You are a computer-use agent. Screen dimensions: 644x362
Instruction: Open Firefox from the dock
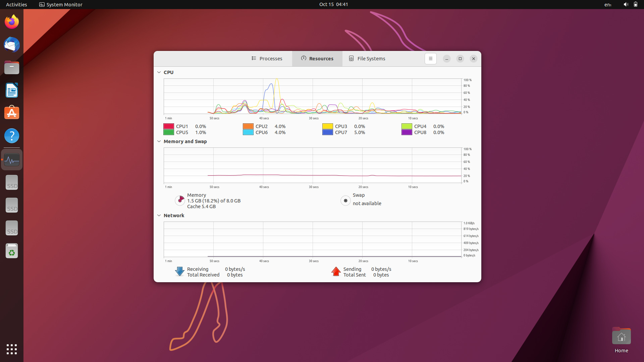(11, 21)
